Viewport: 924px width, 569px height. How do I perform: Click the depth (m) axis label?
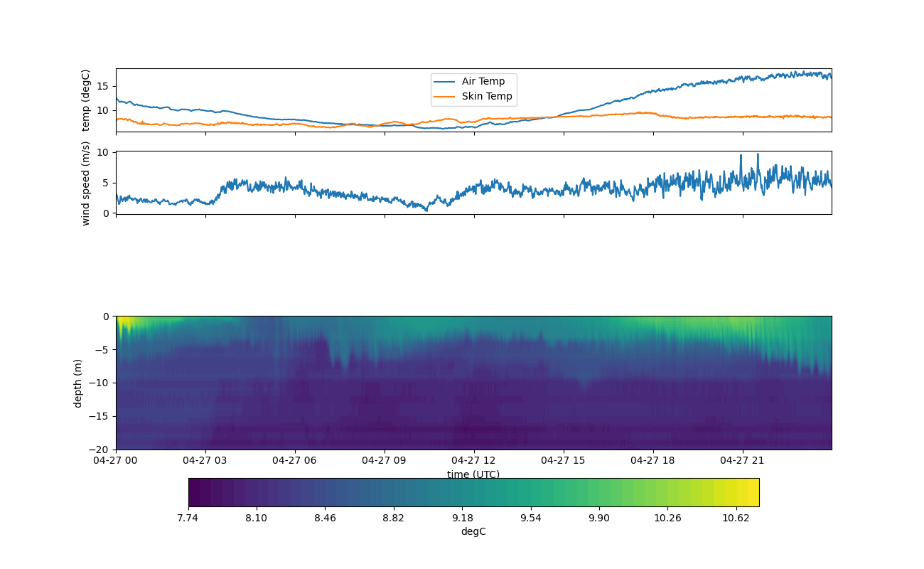click(x=78, y=383)
